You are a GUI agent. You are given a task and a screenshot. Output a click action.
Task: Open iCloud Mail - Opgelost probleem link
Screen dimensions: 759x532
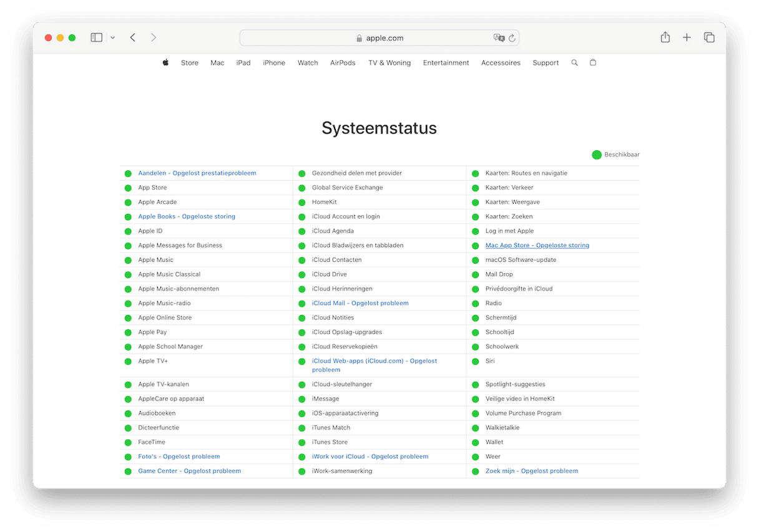[360, 303]
